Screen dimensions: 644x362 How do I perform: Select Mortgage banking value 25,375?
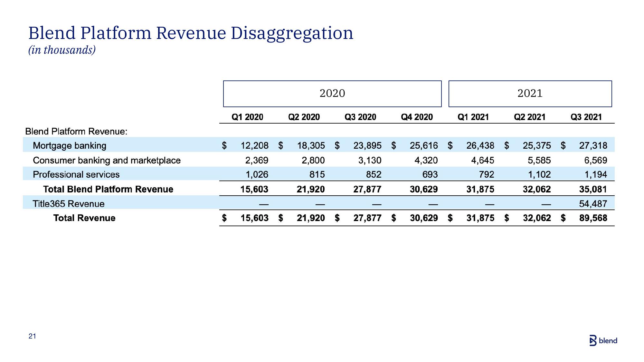click(537, 146)
